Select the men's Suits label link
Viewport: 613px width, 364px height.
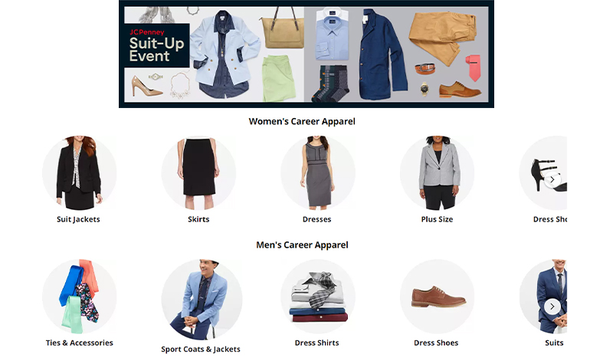point(554,343)
